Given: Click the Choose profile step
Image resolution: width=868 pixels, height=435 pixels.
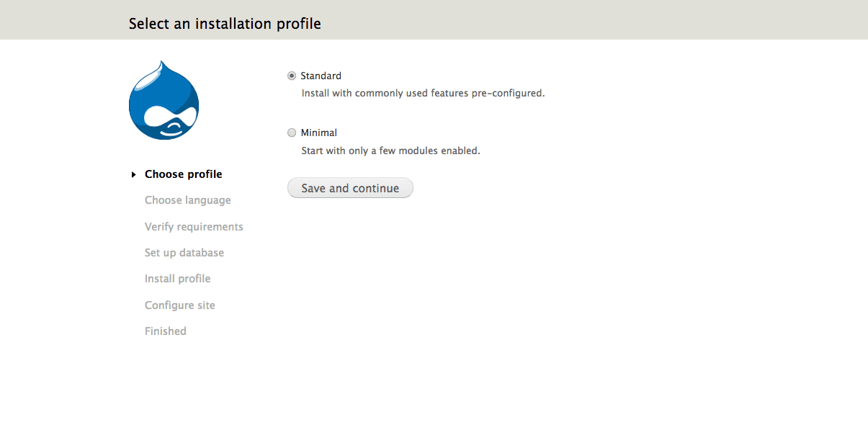Looking at the screenshot, I should click(183, 174).
